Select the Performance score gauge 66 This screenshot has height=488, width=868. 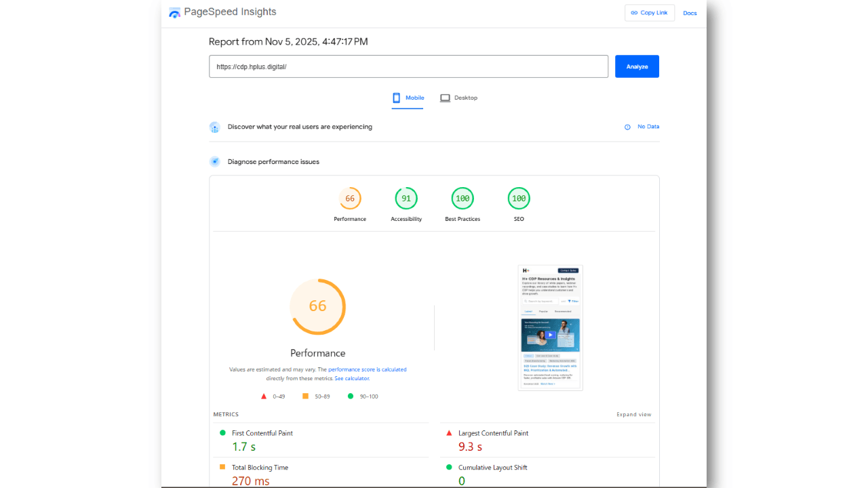(x=350, y=199)
